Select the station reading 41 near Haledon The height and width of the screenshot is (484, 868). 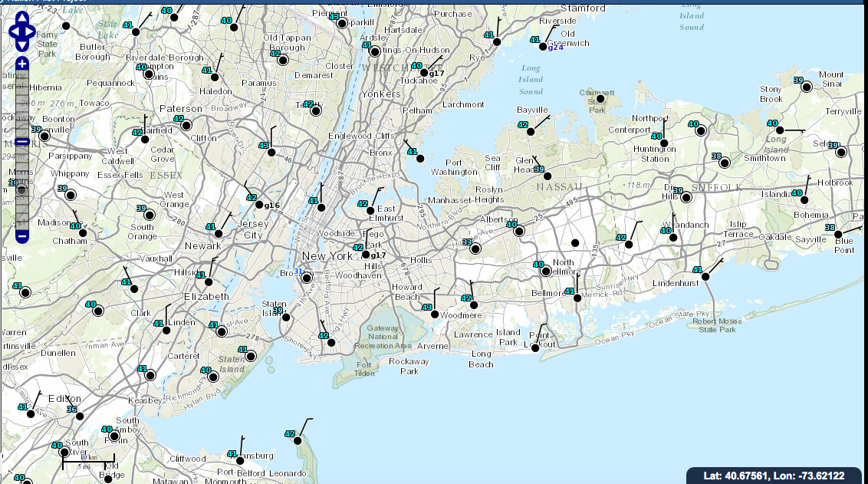[215, 77]
